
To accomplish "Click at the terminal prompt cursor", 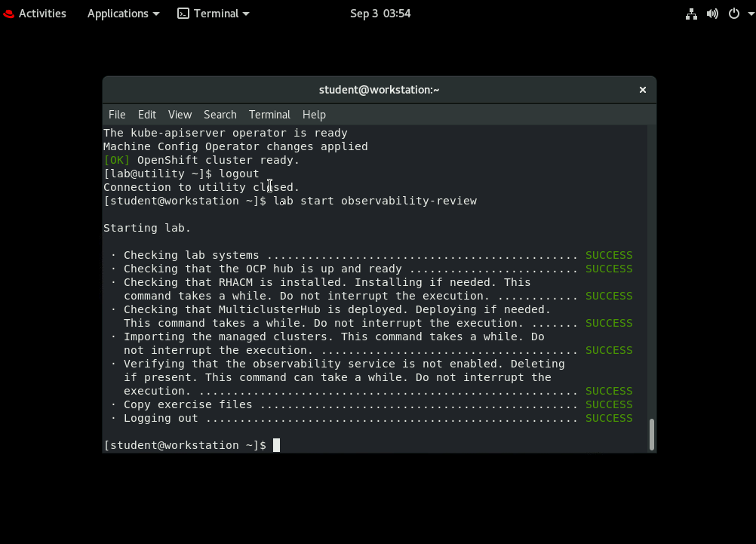I will click(276, 445).
